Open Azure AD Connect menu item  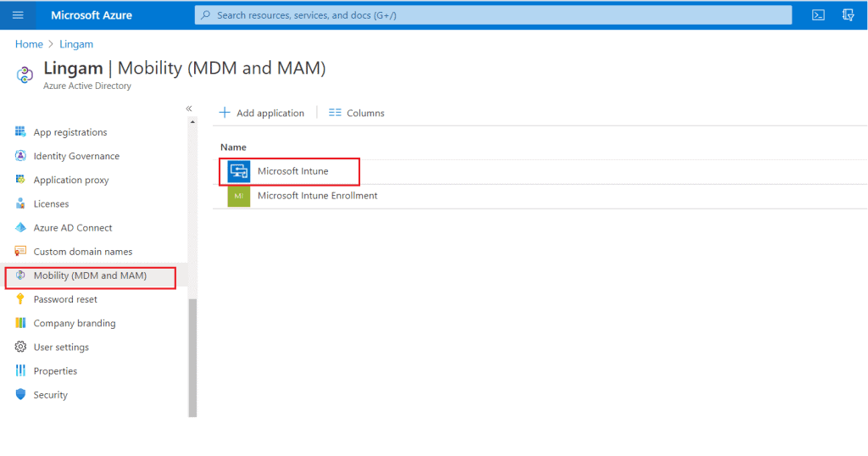73,227
